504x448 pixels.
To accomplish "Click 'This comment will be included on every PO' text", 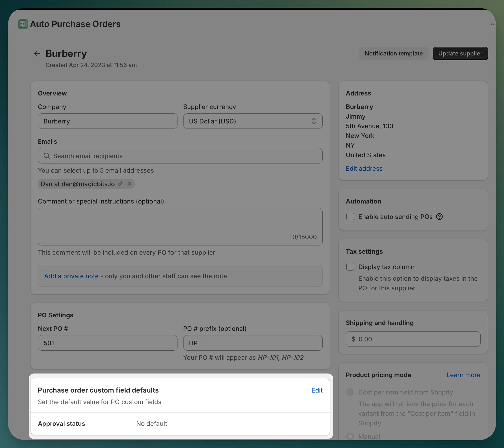I will tap(127, 252).
